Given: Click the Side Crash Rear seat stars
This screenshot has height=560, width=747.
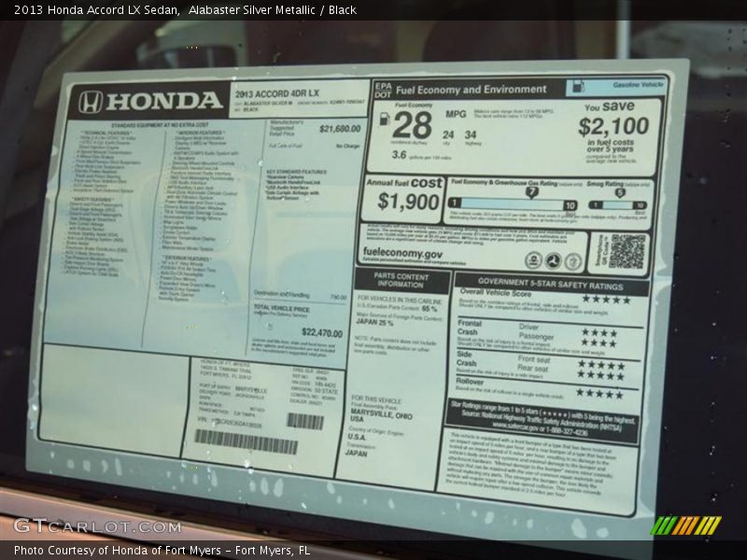Looking at the screenshot, I should pyautogui.click(x=601, y=375).
